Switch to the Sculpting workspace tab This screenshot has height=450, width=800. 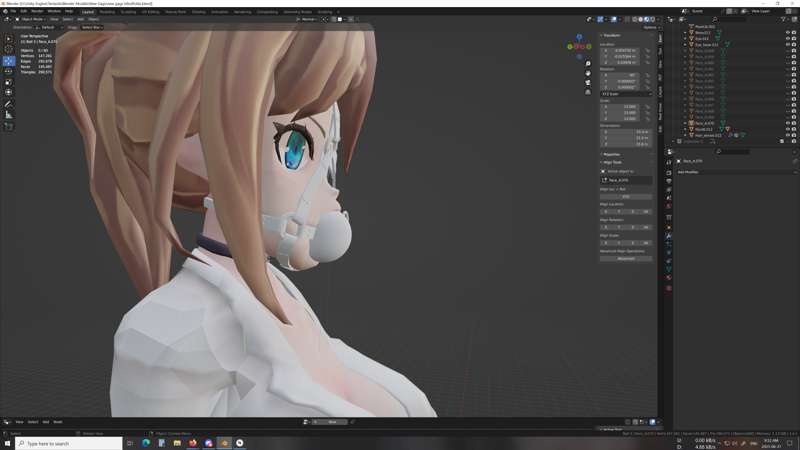pos(128,12)
